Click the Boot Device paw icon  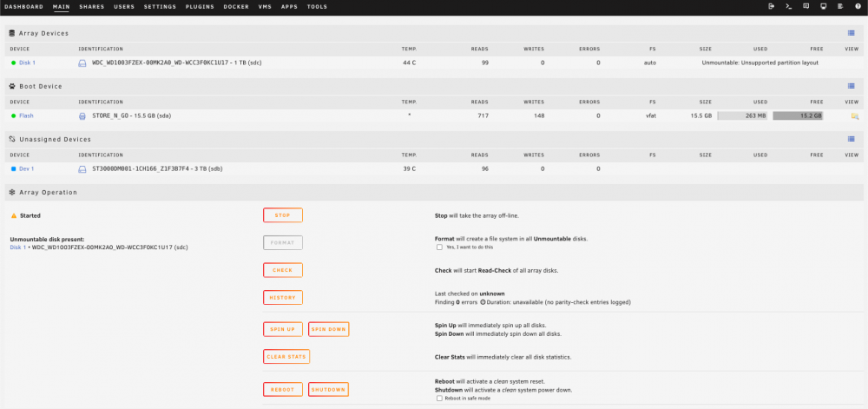12,86
